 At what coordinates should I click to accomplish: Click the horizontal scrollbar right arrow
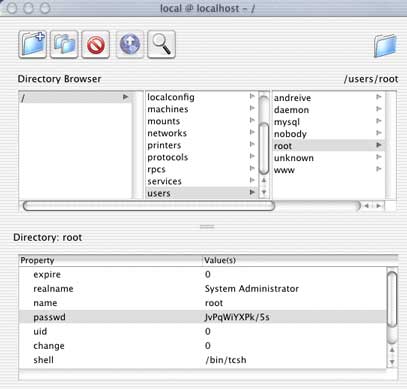pyautogui.click(x=379, y=206)
